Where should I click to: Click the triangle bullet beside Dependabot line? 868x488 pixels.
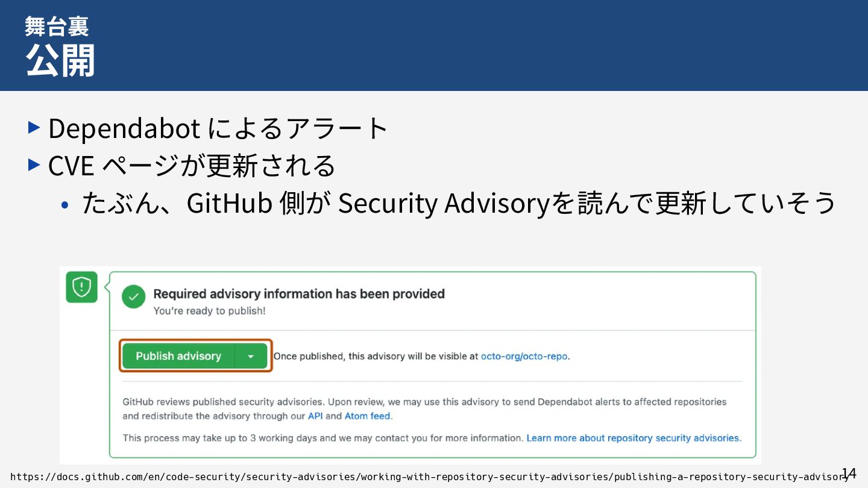[34, 127]
